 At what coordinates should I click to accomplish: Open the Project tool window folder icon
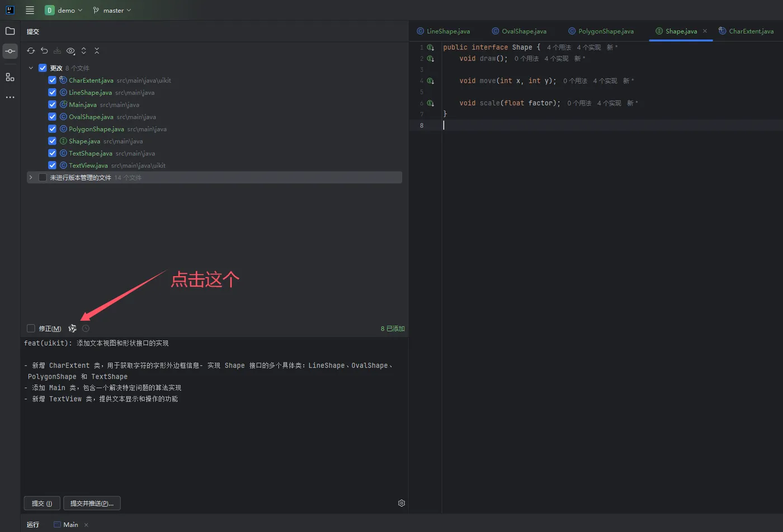point(10,31)
